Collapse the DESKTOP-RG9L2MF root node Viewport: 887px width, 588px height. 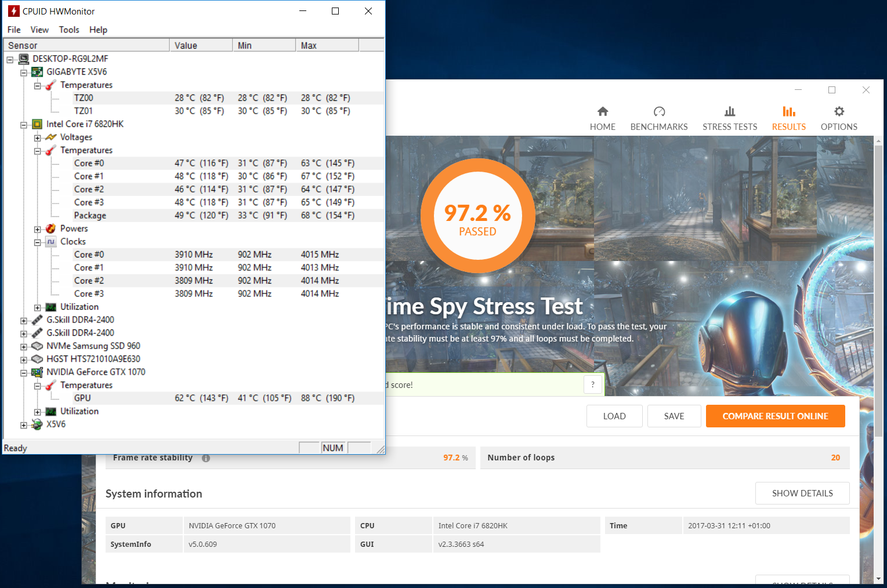coord(10,60)
